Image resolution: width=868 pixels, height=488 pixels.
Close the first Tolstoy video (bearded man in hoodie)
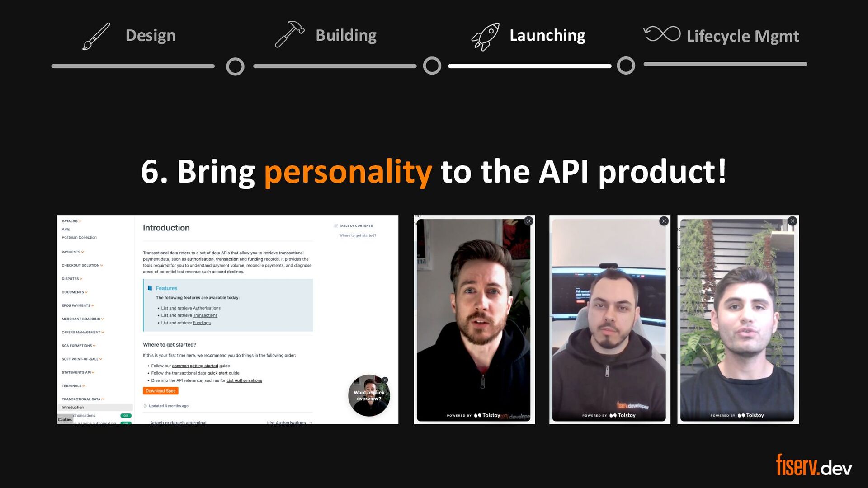click(528, 221)
